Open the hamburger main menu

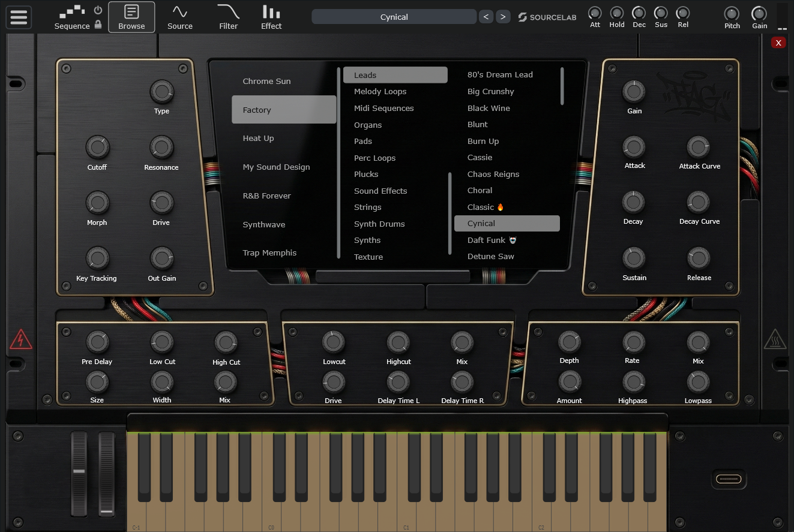[x=19, y=17]
